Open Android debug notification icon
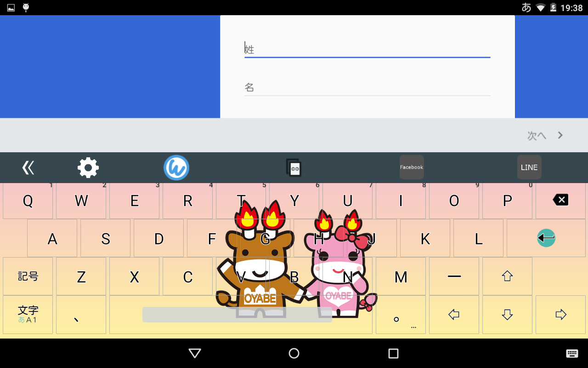588x368 pixels. click(26, 8)
